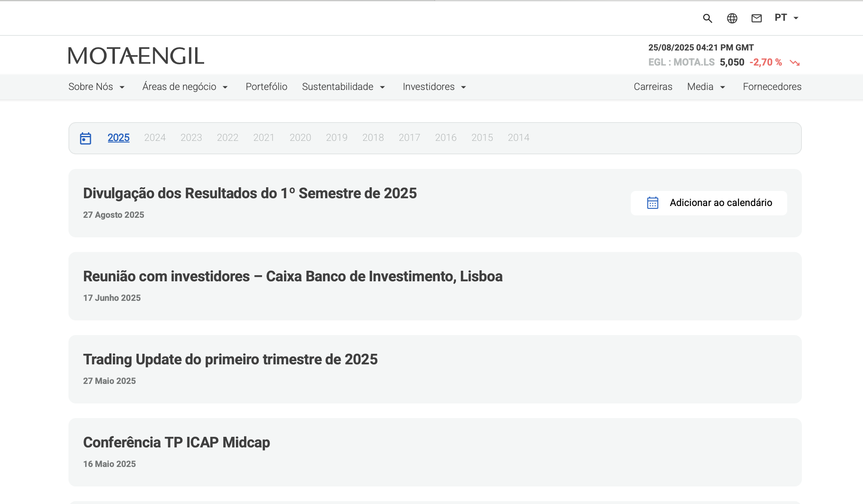
Task: Open the Fornecedores link
Action: tap(772, 87)
